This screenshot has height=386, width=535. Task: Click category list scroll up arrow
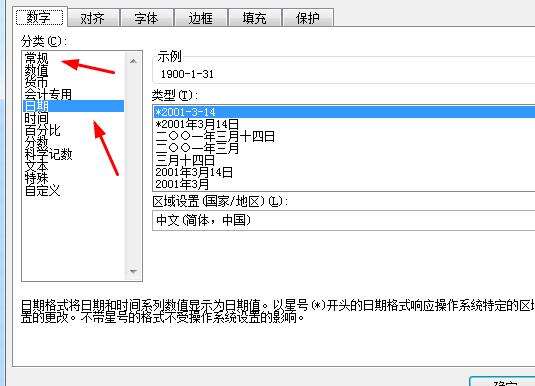[x=133, y=61]
